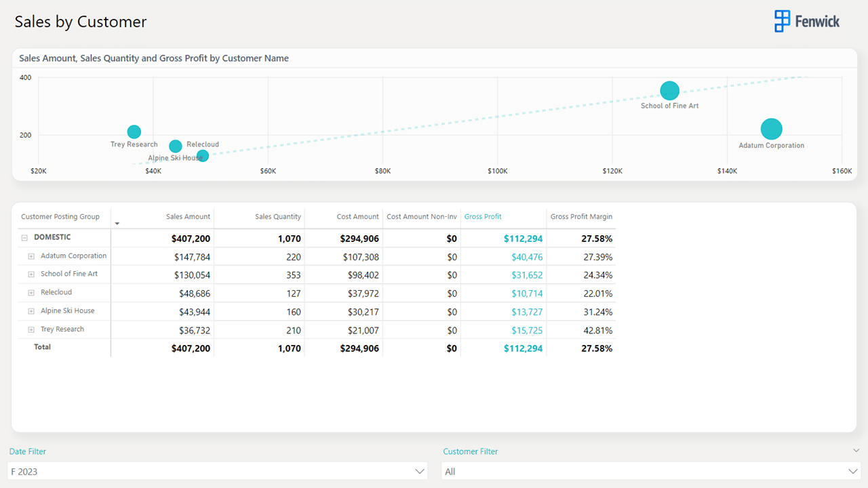Click the Customer Posting Group header
868x488 pixels.
[60, 217]
